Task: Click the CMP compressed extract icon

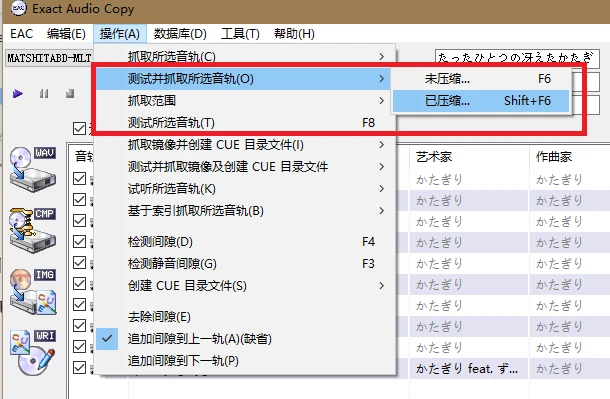Action: (33, 230)
